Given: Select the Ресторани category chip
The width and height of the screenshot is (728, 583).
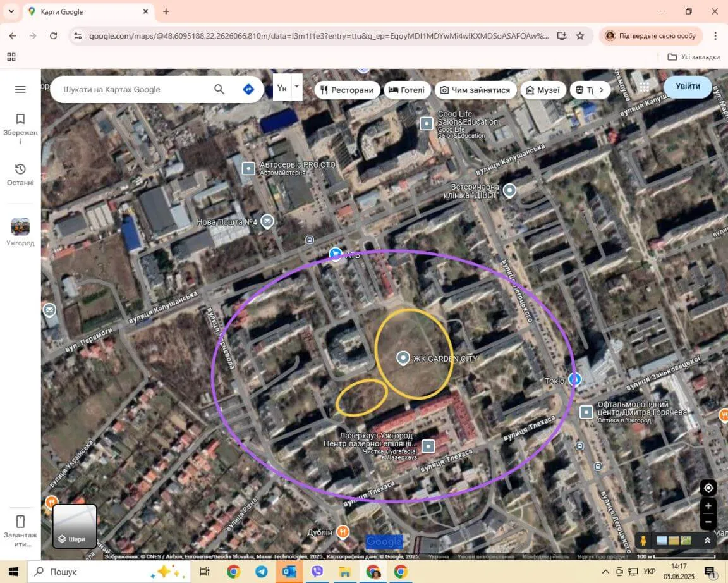Looking at the screenshot, I should (x=347, y=90).
